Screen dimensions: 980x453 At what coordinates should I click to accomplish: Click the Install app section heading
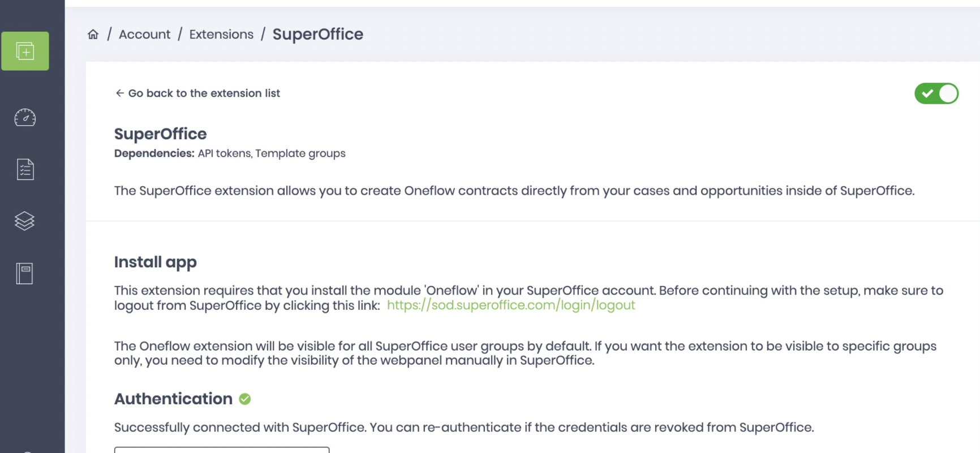tap(156, 262)
